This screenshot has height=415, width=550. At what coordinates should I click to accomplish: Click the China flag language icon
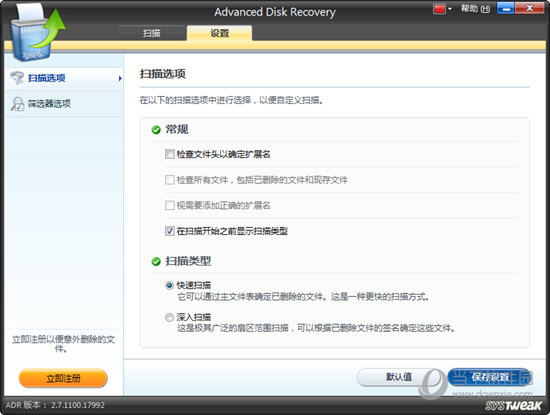point(439,9)
